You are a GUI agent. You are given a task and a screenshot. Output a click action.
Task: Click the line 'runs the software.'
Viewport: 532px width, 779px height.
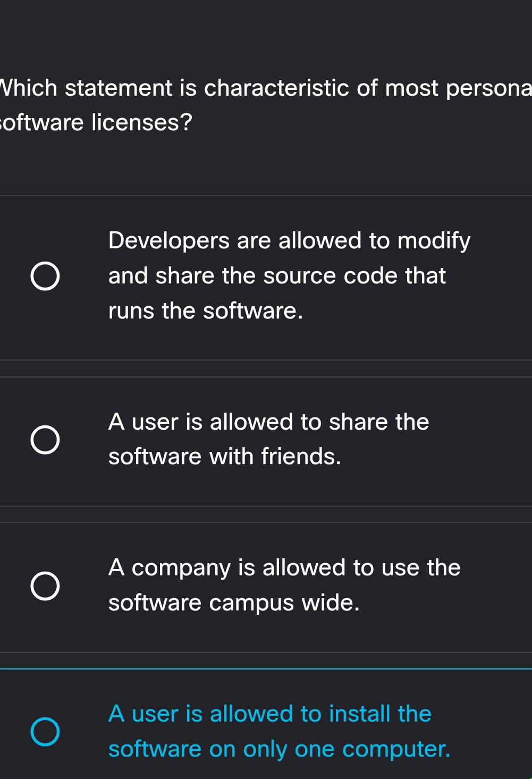[x=206, y=311]
